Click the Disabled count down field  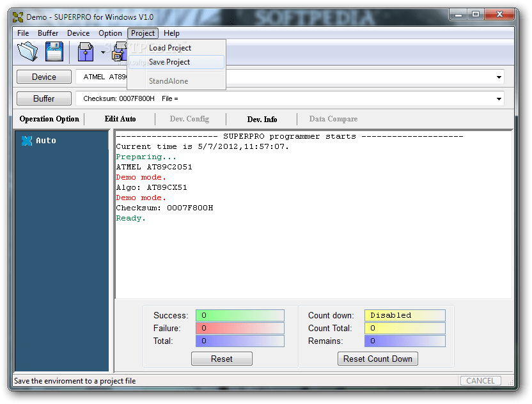point(405,315)
